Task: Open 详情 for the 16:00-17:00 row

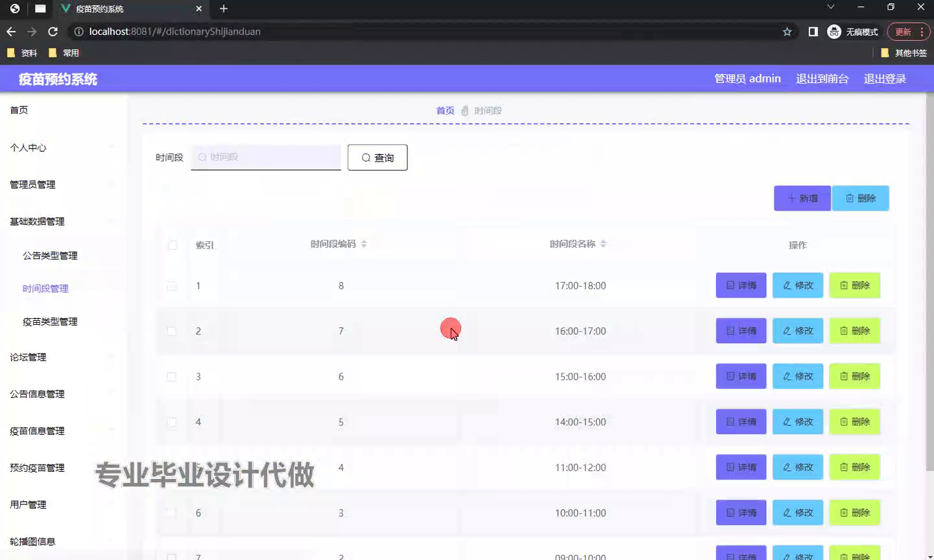Action: [741, 331]
